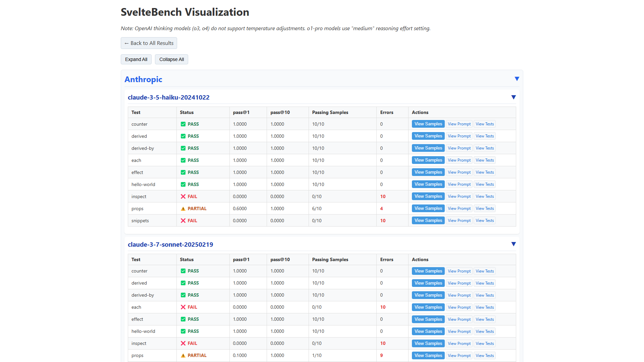Click PARTIAL warning icon in sonnet props row

[183, 355]
